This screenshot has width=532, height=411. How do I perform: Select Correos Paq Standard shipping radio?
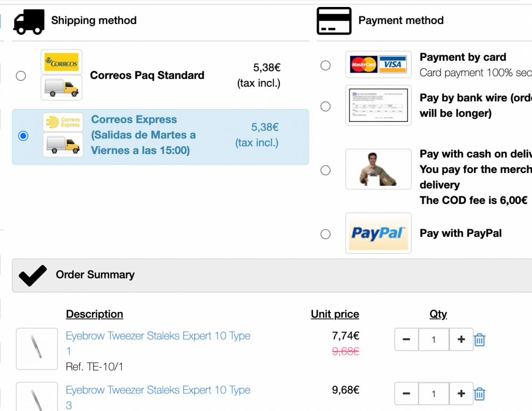coord(21,76)
